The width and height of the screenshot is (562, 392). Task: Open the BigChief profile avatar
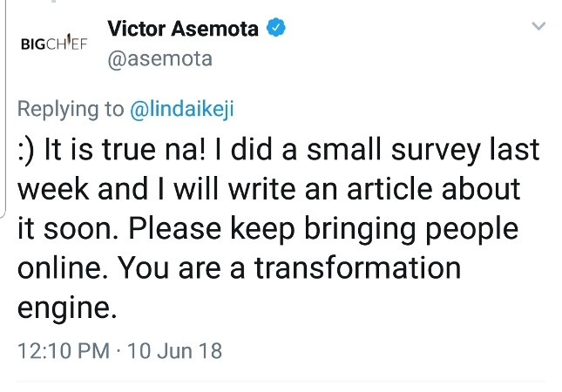[54, 43]
